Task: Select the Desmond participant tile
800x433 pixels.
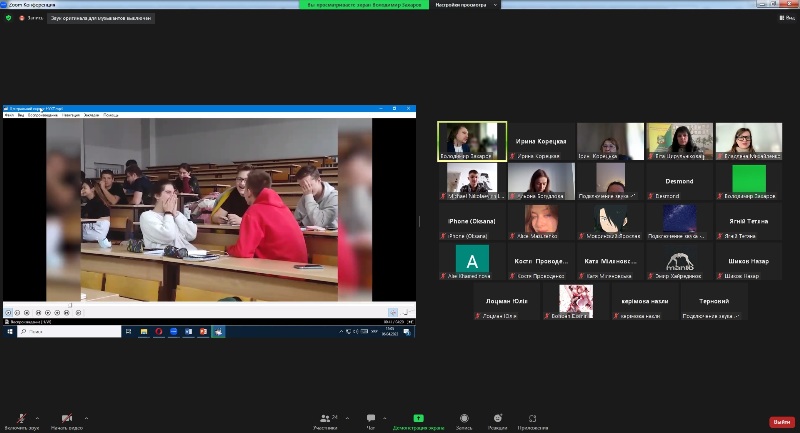Action: click(678, 181)
